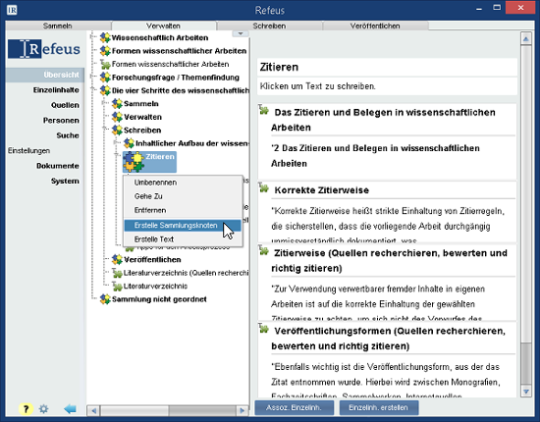Open the settings gear icon at bottom left
This screenshot has height=422, width=540.
click(x=43, y=409)
